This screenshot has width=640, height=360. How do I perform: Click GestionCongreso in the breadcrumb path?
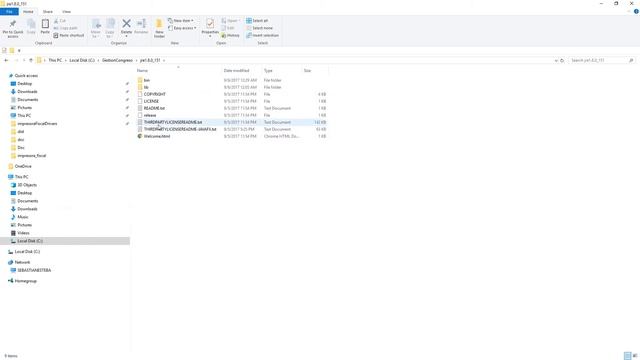117,60
